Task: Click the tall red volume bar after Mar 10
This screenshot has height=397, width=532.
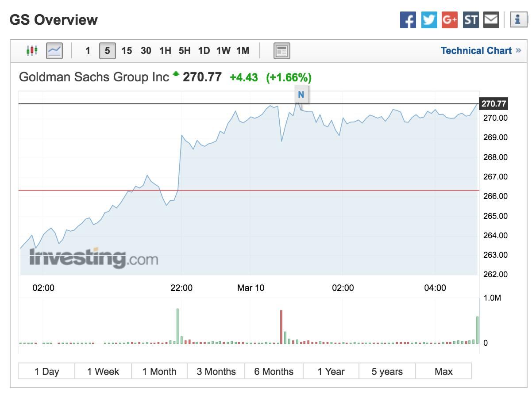Action: pyautogui.click(x=281, y=327)
